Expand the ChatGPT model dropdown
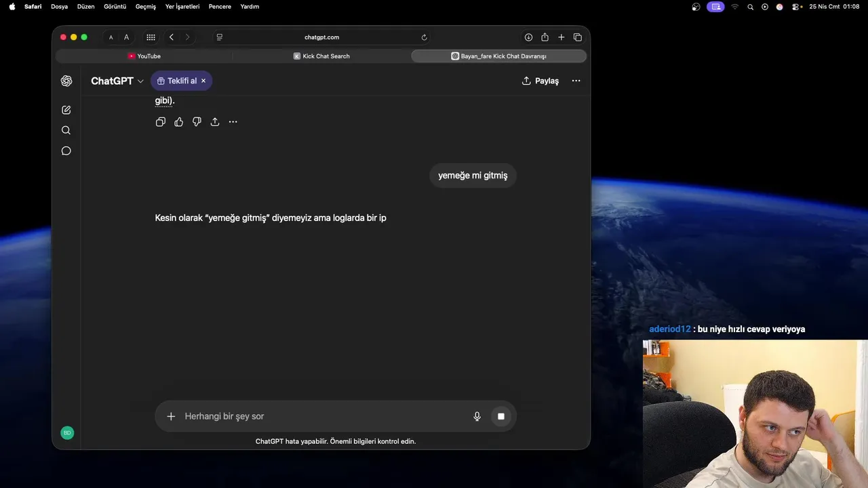 click(117, 81)
